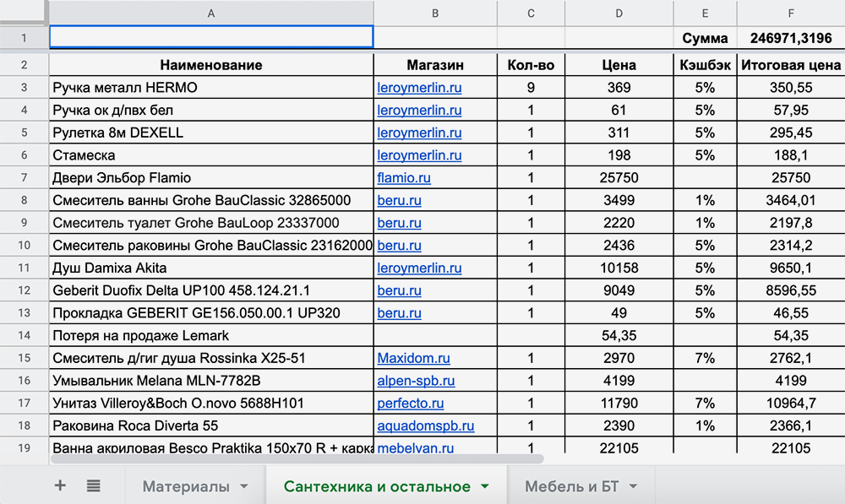
Task: Select the Наименование header cell
Action: click(211, 65)
